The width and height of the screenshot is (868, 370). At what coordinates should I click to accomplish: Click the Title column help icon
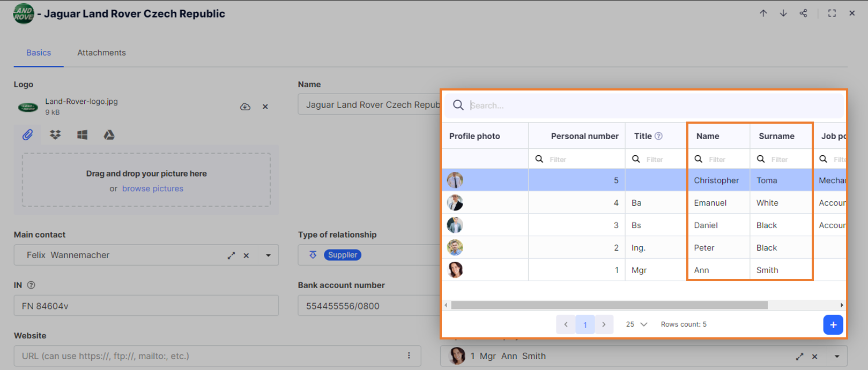click(659, 136)
